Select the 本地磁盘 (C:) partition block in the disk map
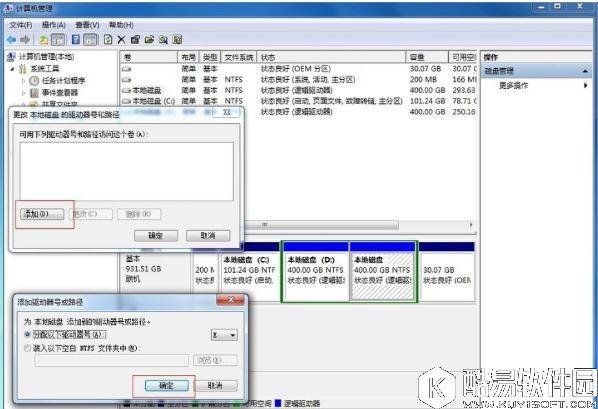This screenshot has height=409, width=598. [x=250, y=272]
